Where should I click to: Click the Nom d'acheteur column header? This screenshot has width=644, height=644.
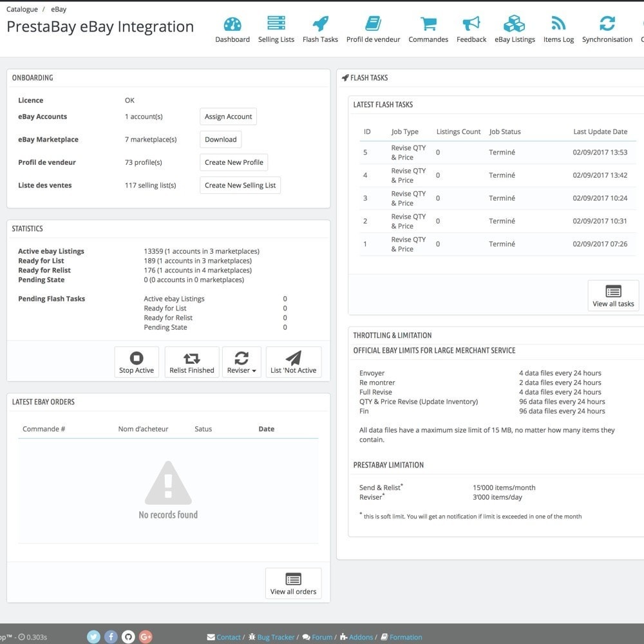pyautogui.click(x=143, y=429)
